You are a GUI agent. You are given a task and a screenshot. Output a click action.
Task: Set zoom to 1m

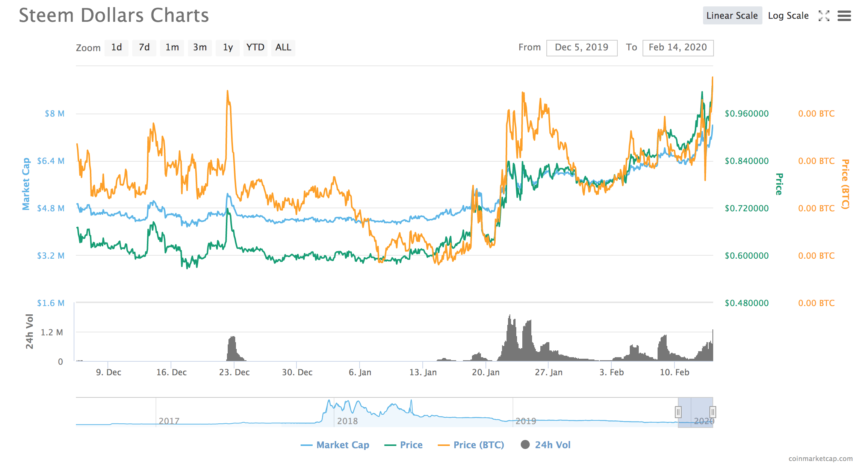coord(172,47)
